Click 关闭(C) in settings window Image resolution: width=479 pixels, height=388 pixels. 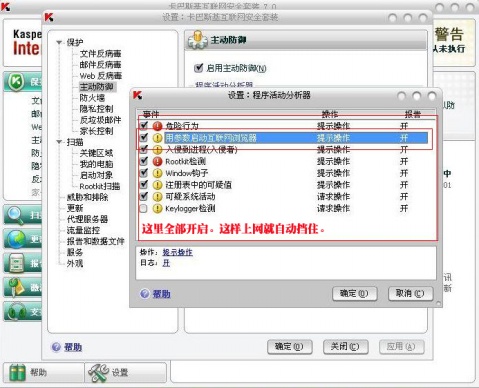pos(345,347)
